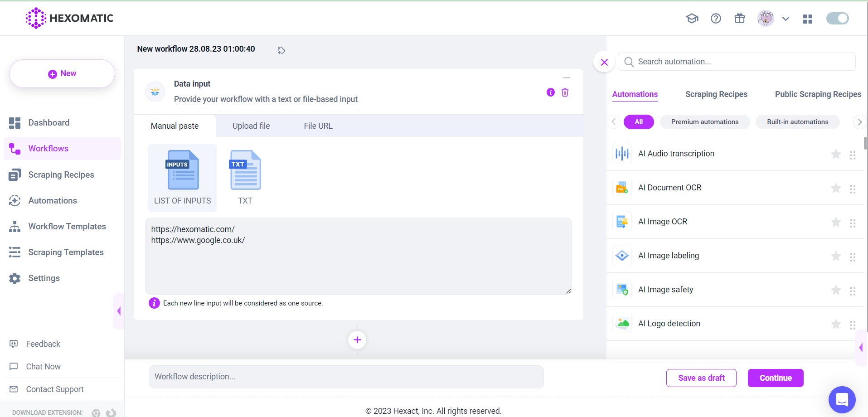Screen dimensions: 868x417
Task: Open the user profile dropdown arrow
Action: [786, 19]
